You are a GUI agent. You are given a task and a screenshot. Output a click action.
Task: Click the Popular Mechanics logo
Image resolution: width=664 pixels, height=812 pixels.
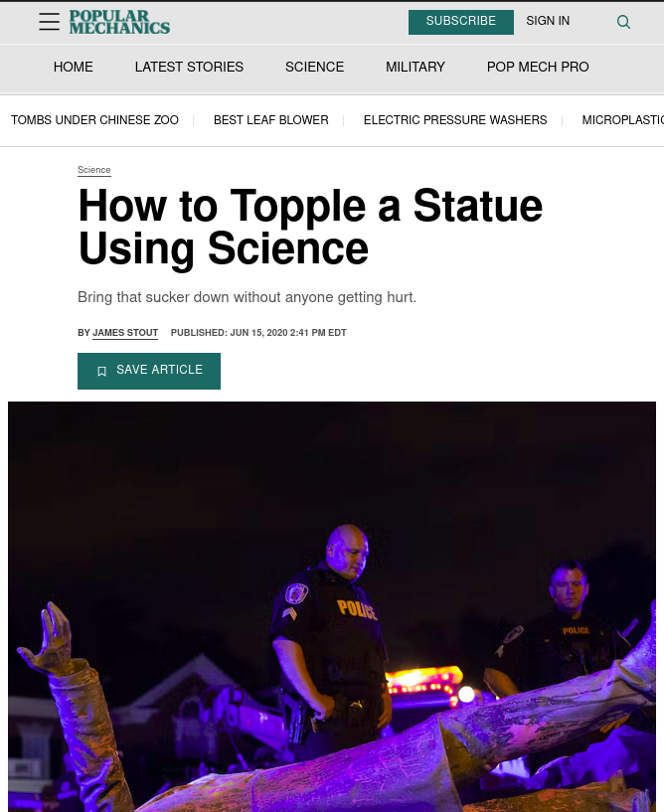119,22
